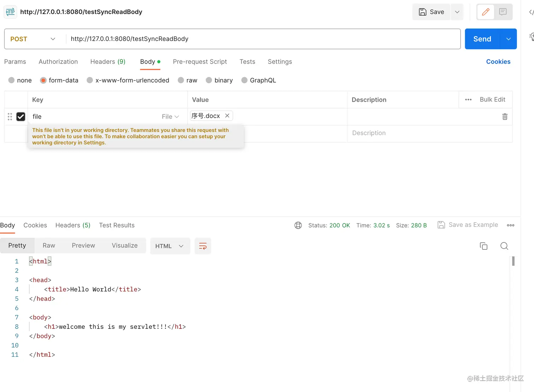Open the Params tab
Image resolution: width=534 pixels, height=392 pixels.
point(15,62)
